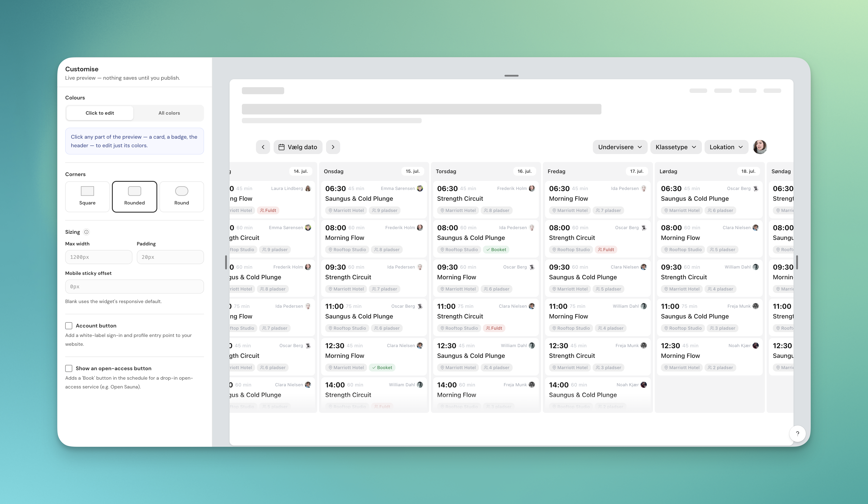868x504 pixels.
Task: Click 6 pladser badge on Lørdag 06:30 class
Action: tap(720, 210)
